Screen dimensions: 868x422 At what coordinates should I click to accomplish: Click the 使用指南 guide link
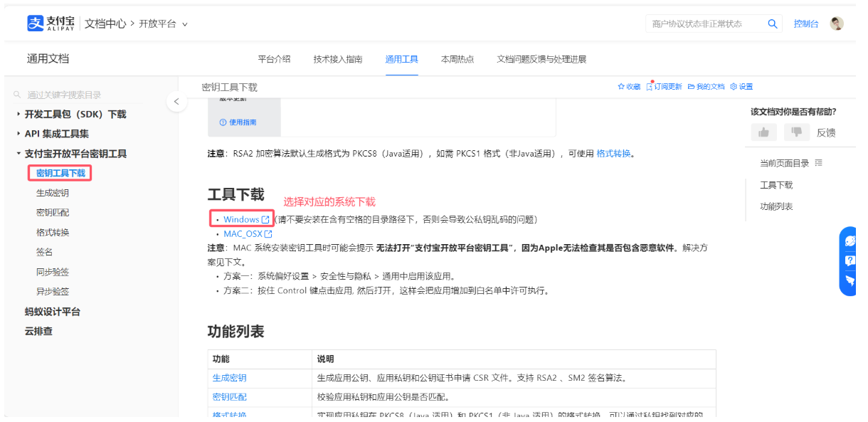tap(238, 122)
